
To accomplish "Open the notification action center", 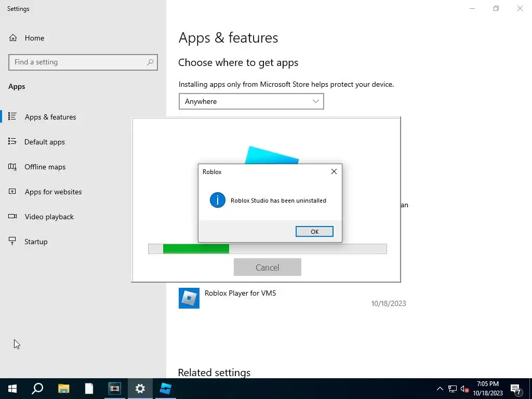I will [x=516, y=389].
